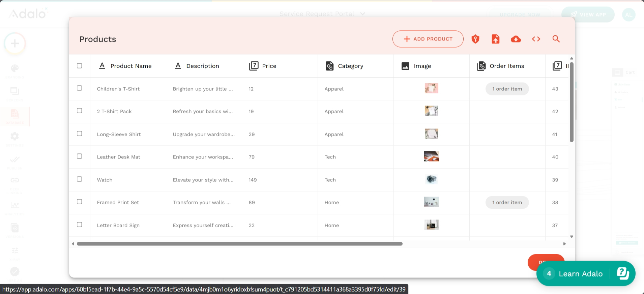Viewport: 644px width, 294px height.
Task: Open Watch image thumbnail
Action: pyautogui.click(x=432, y=179)
